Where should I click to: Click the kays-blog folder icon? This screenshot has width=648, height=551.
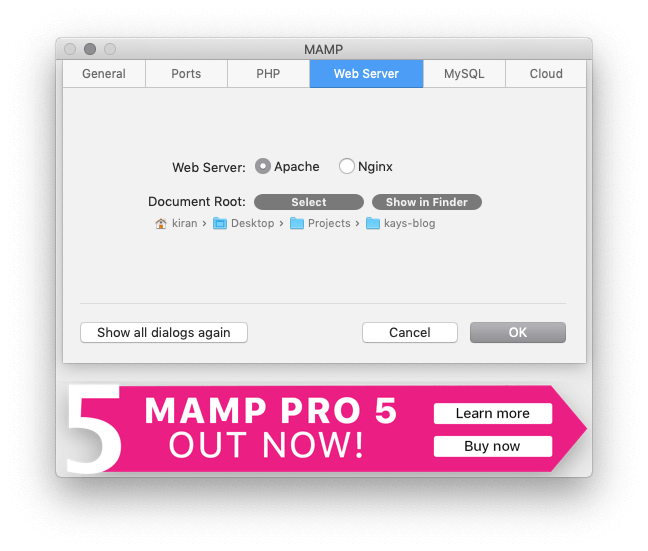click(x=373, y=223)
